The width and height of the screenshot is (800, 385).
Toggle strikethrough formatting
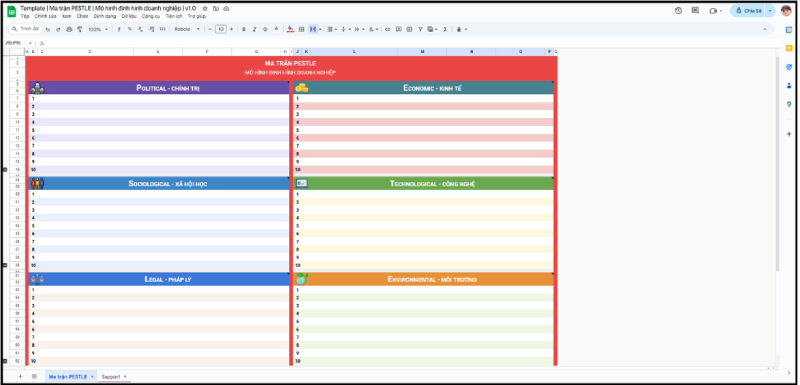pos(265,30)
